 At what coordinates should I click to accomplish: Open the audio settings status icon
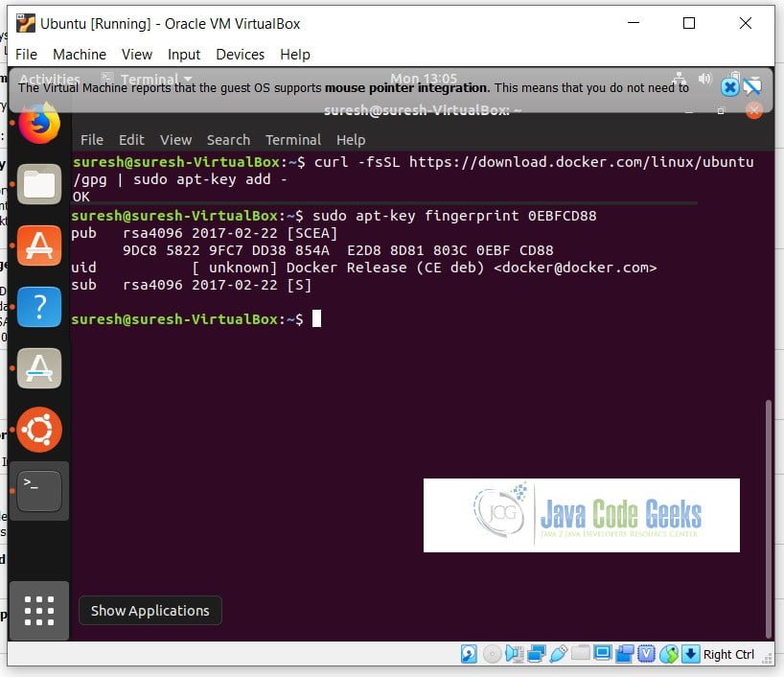(x=514, y=654)
